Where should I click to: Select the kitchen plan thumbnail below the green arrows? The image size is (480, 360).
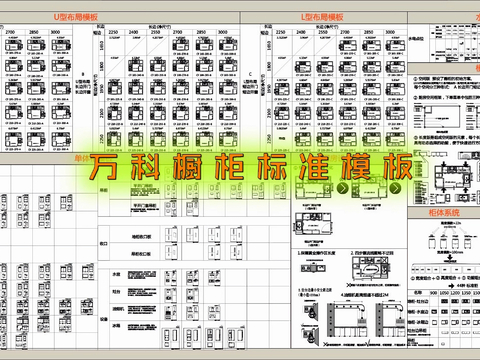click(313, 223)
